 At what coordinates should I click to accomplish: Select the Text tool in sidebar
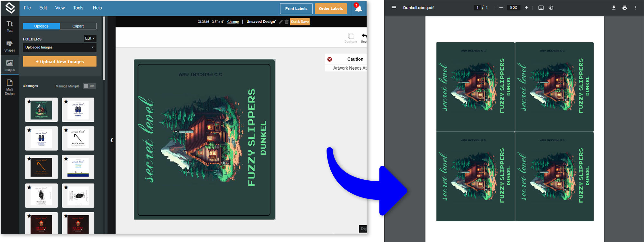(10, 26)
